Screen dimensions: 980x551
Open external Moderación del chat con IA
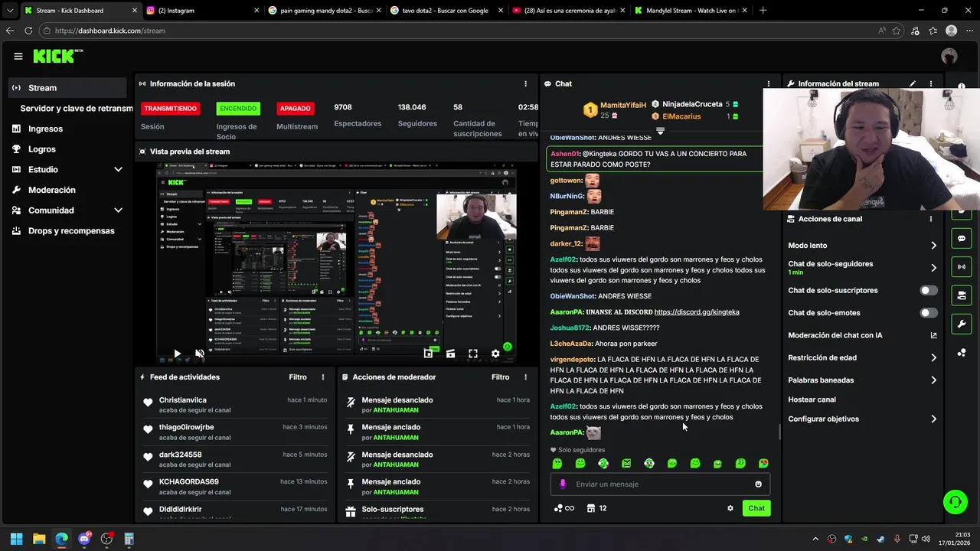pyautogui.click(x=933, y=335)
